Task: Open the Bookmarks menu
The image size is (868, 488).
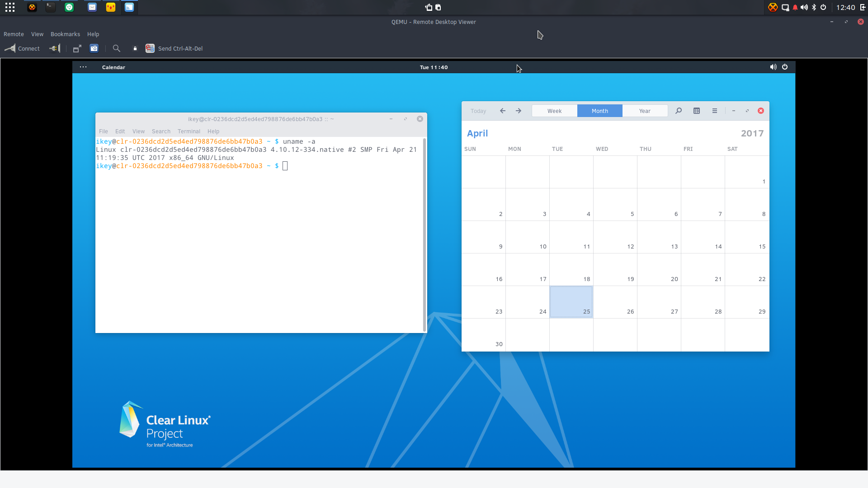Action: 65,34
